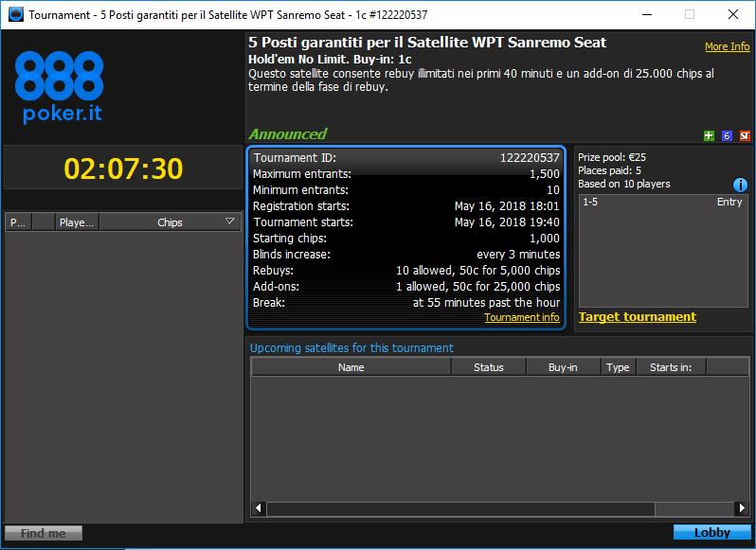Image resolution: width=756 pixels, height=550 pixels.
Task: Click the Status column header
Action: click(489, 367)
